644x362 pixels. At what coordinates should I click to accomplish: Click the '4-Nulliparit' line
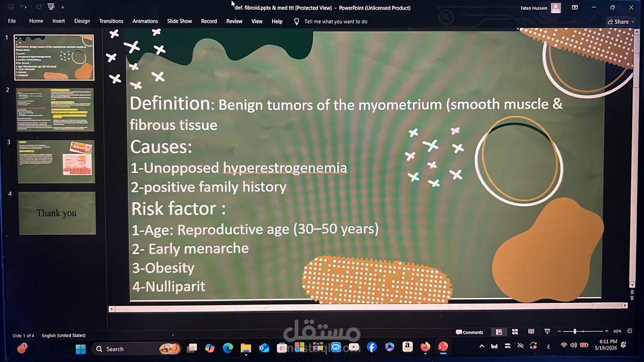pyautogui.click(x=169, y=286)
